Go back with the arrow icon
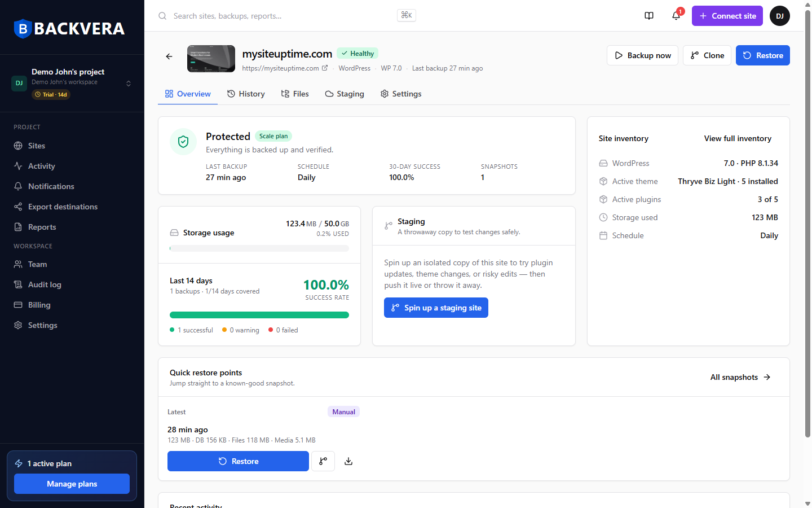 [x=169, y=56]
